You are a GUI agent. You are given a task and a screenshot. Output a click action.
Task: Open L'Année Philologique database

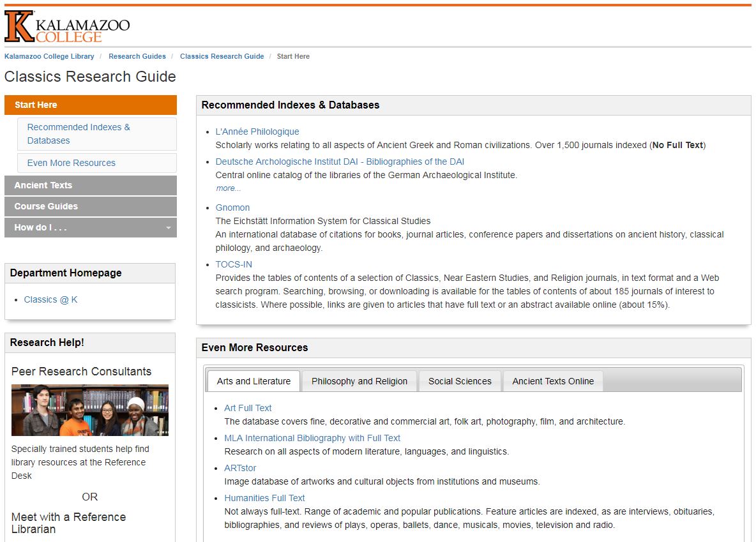tap(257, 132)
